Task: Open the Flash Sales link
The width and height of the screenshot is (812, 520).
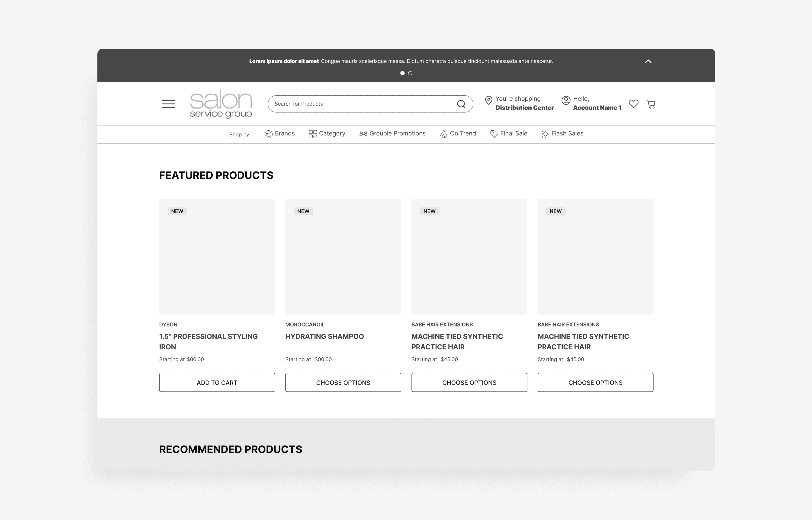Action: [562, 134]
